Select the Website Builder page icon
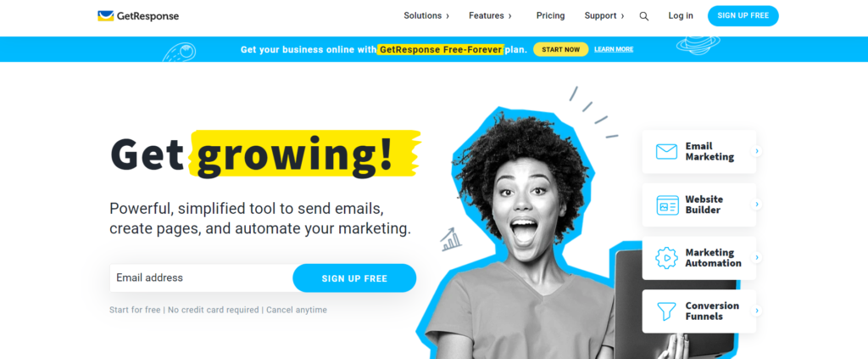868x359 pixels. [667, 205]
